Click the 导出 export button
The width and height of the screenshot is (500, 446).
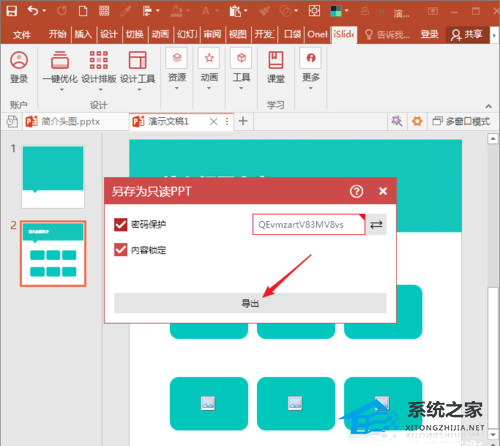tap(250, 303)
